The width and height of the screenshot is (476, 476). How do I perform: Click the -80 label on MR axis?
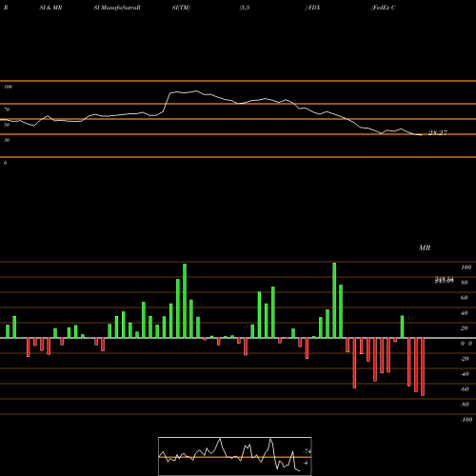click(465, 405)
